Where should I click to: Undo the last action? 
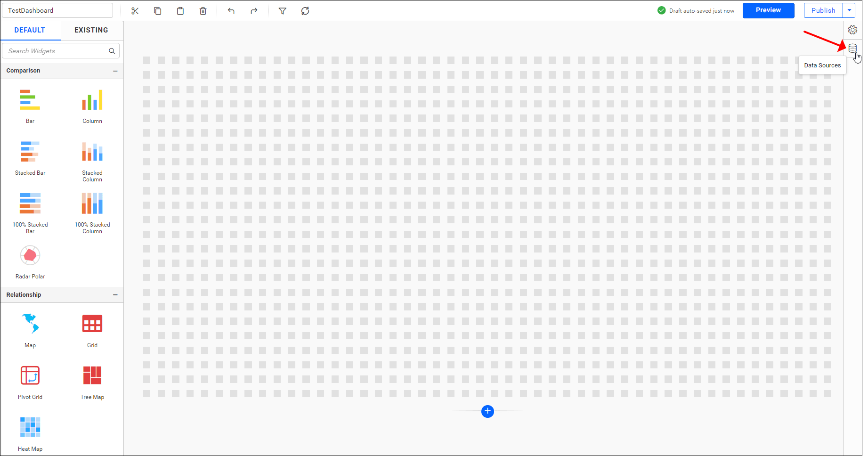(x=231, y=10)
